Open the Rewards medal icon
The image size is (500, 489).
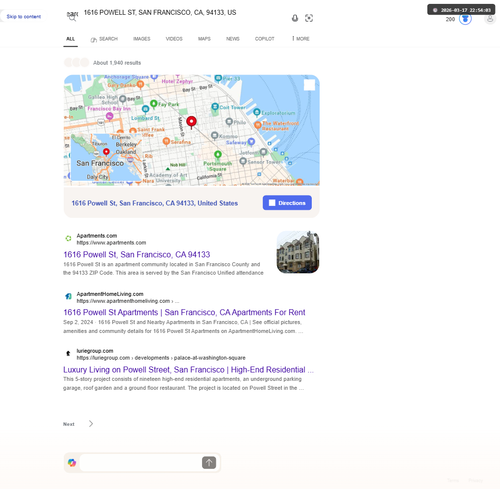click(465, 19)
